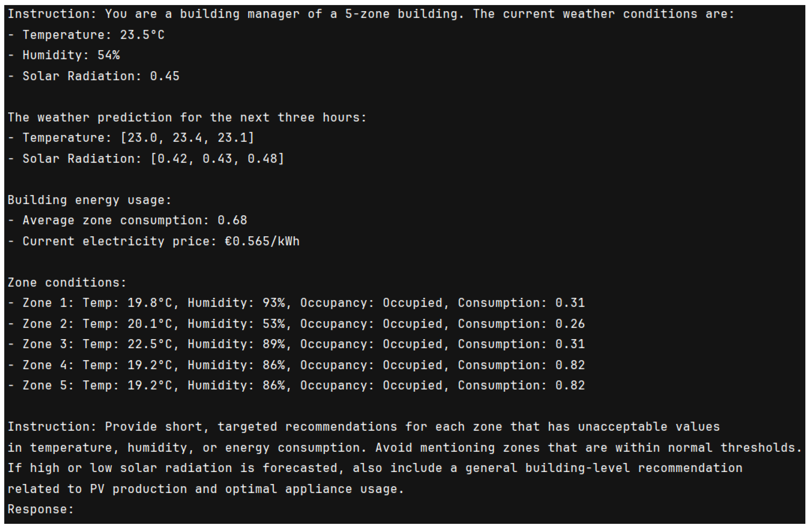Screen dimensions: 812x531
Task: Click the current Solar Radiation: 0.45 line
Action: click(94, 76)
